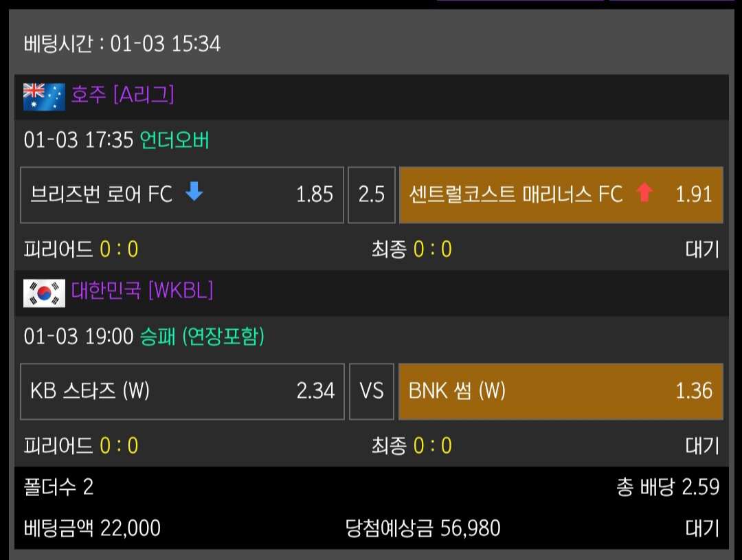The width and height of the screenshot is (742, 560).
Task: Click the 당첨예상금 56,980 expected payout
Action: pyautogui.click(x=423, y=528)
